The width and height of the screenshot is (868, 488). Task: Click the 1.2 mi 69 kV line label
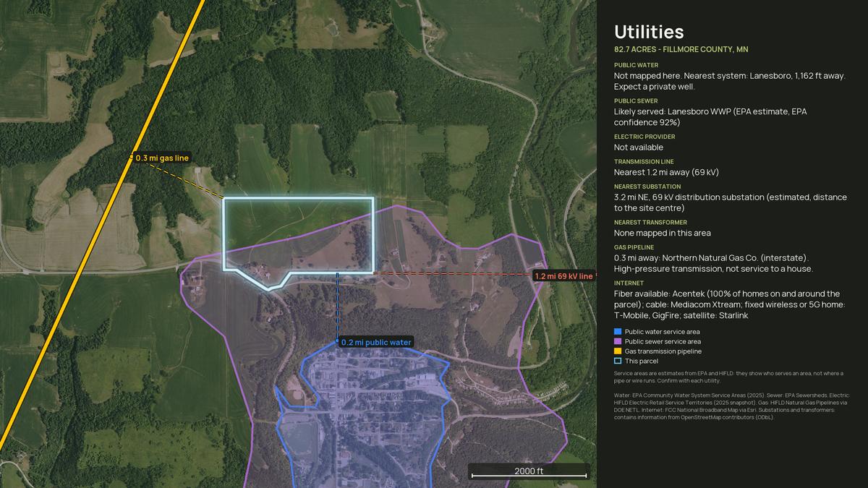tap(563, 276)
